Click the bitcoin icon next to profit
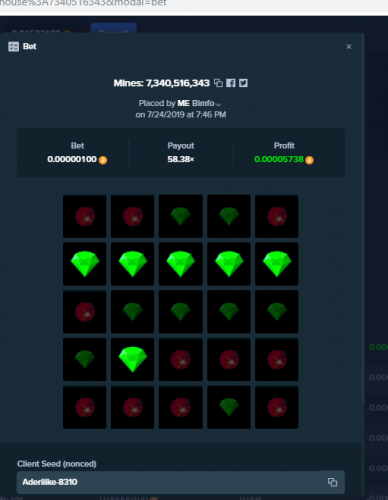 click(x=310, y=160)
